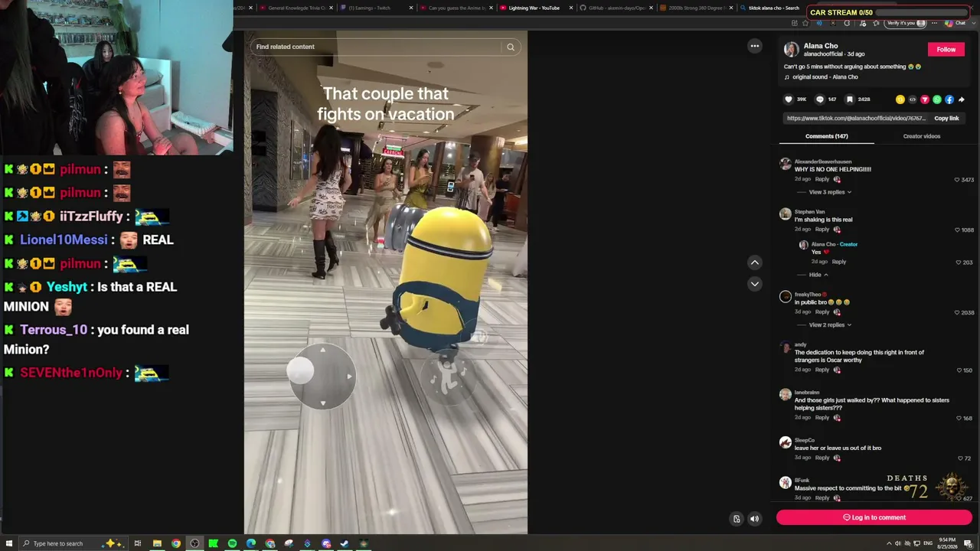980x551 pixels.
Task: Switch to the Earnings - Twitch tab
Action: tap(375, 8)
